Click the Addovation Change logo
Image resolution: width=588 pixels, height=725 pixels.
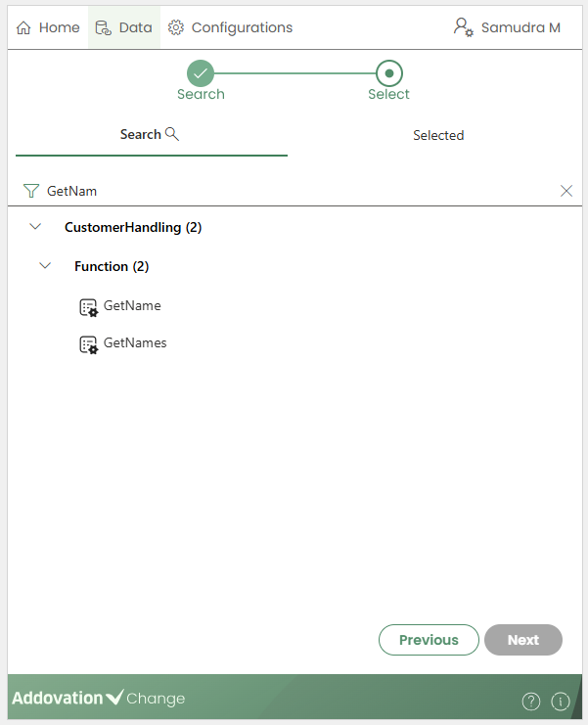(x=98, y=699)
